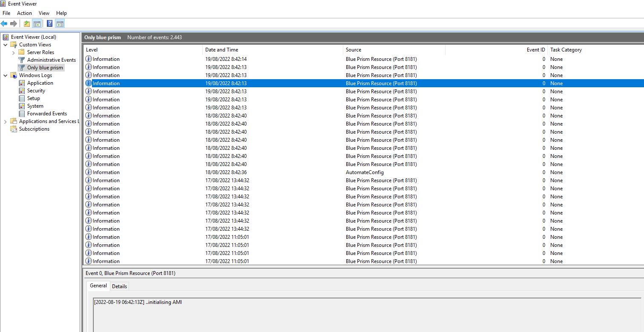Click 'Event 0, Blue Prism Resource (Port 8181)' heading
Image resolution: width=644 pixels, height=332 pixels.
(x=130, y=273)
